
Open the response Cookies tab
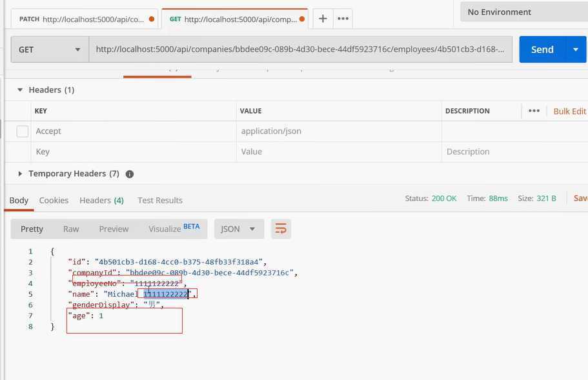(54, 201)
